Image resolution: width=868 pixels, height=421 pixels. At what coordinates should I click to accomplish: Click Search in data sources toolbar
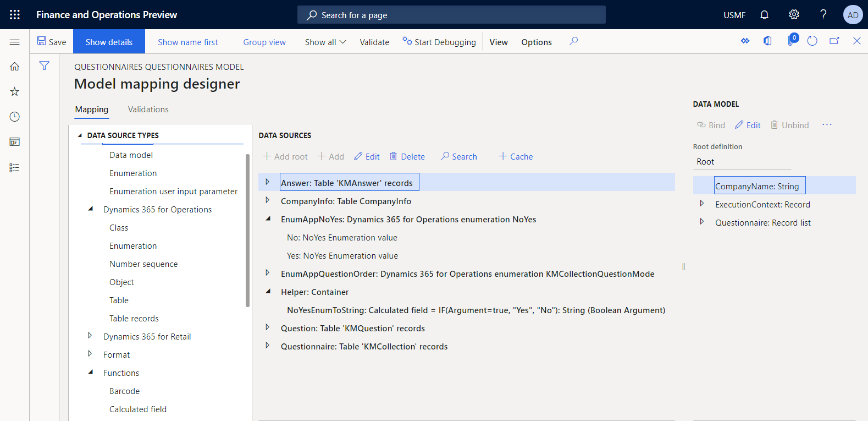point(459,156)
